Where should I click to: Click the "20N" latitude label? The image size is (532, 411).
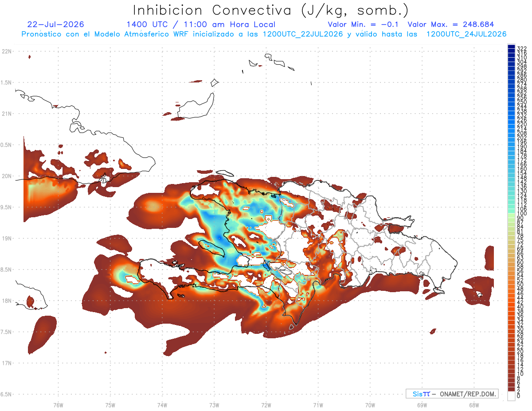(x=7, y=176)
